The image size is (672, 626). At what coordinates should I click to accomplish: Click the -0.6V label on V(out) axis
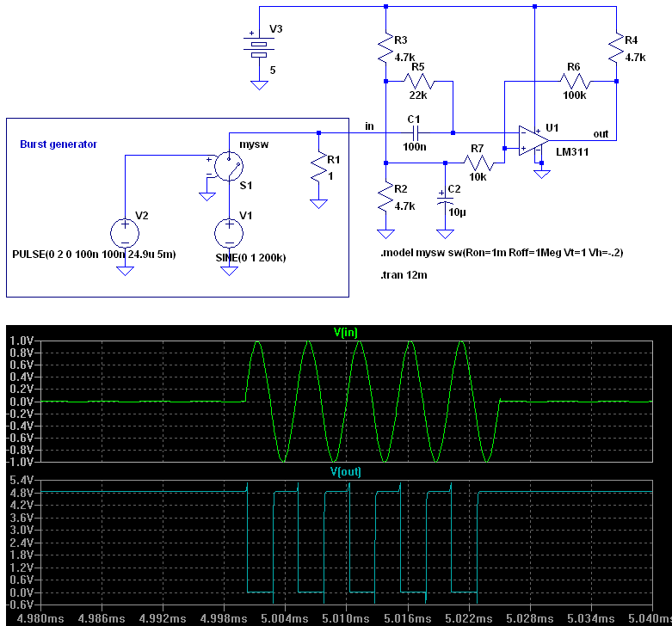tap(20, 605)
